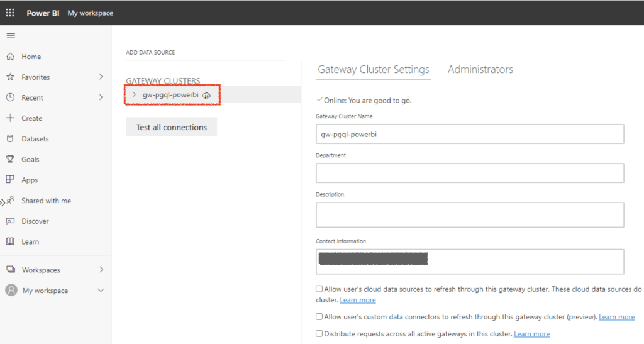
Task: Click the Discover icon in sidebar
Action: pyautogui.click(x=10, y=221)
